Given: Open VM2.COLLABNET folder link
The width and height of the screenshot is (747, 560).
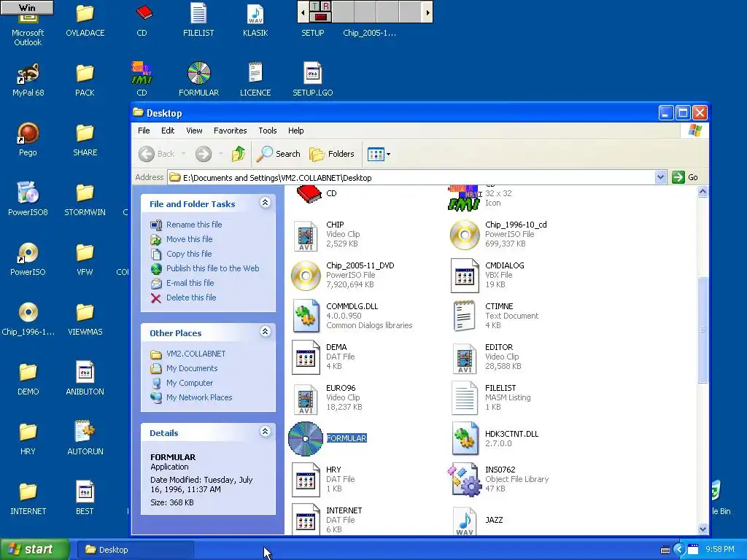Looking at the screenshot, I should [x=196, y=354].
